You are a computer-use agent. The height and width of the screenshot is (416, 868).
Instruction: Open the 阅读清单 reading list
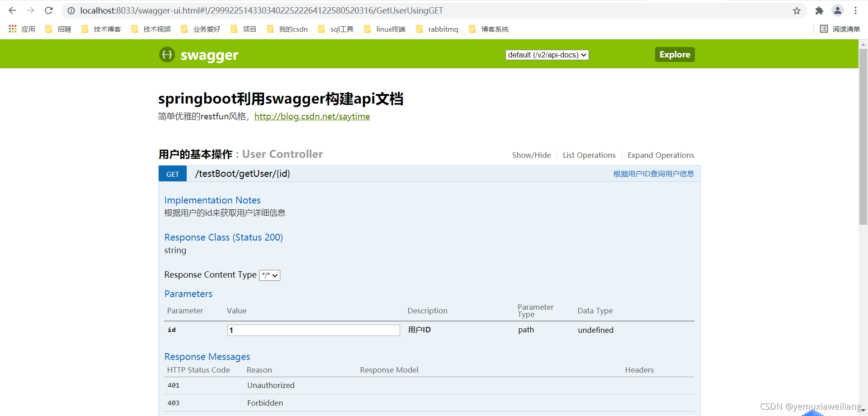click(840, 29)
